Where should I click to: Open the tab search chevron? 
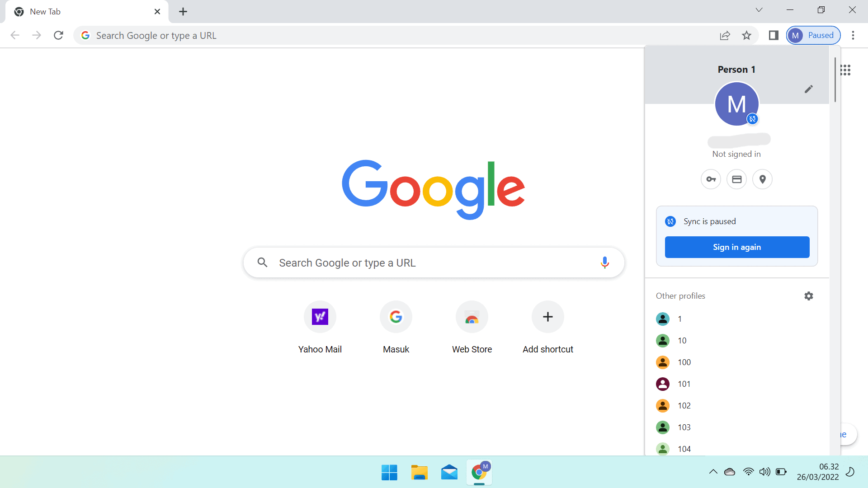click(759, 10)
